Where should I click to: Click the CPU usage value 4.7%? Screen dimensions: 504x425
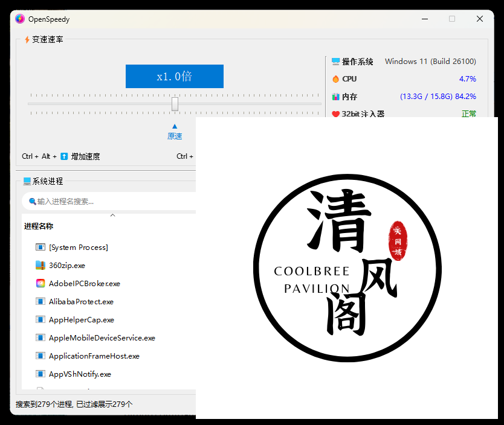click(x=468, y=79)
